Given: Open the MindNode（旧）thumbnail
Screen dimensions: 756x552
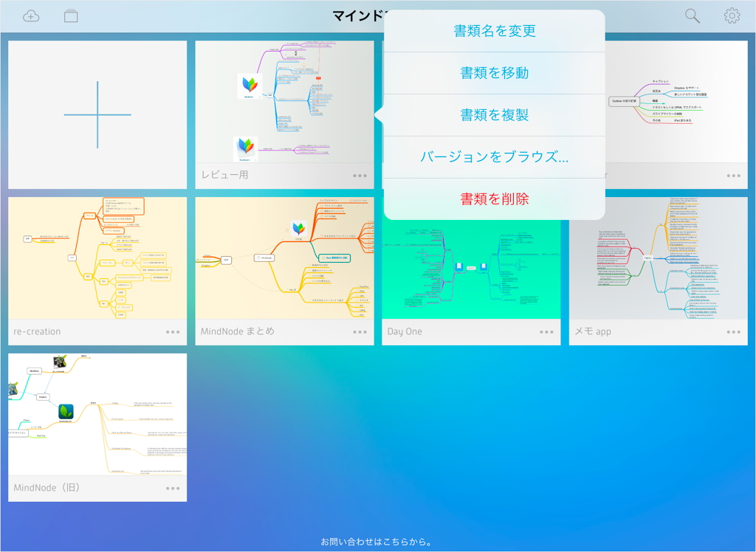Looking at the screenshot, I should click(97, 415).
